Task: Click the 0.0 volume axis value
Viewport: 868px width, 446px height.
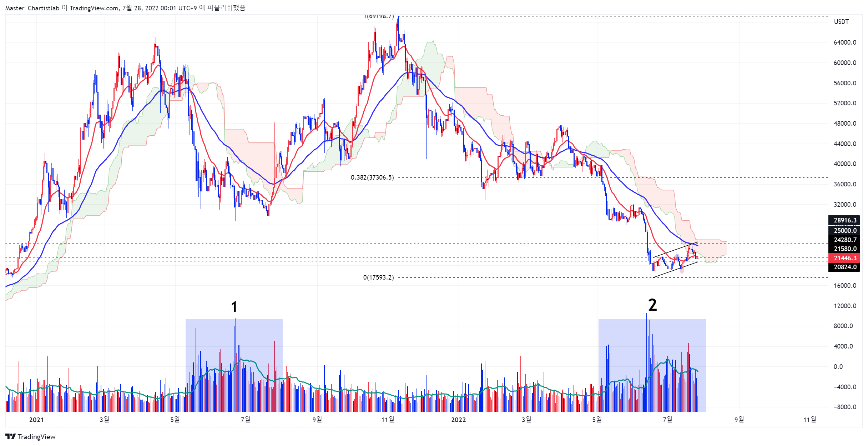Action: [x=838, y=367]
